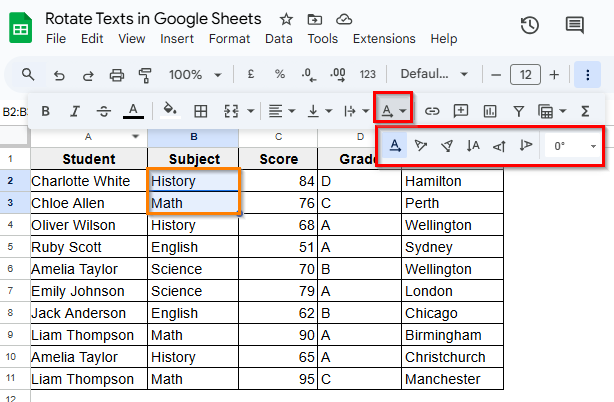614x402 pixels.
Task: Select the paint format tool
Action: click(x=146, y=75)
